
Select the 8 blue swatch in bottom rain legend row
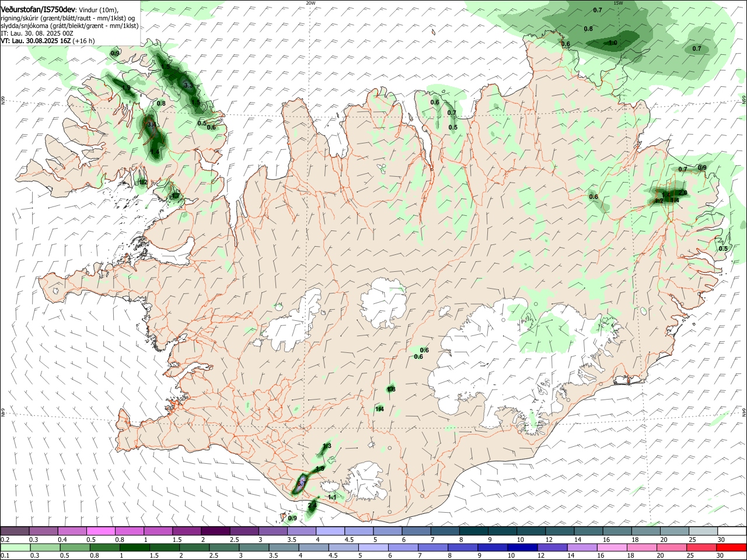(462, 548)
